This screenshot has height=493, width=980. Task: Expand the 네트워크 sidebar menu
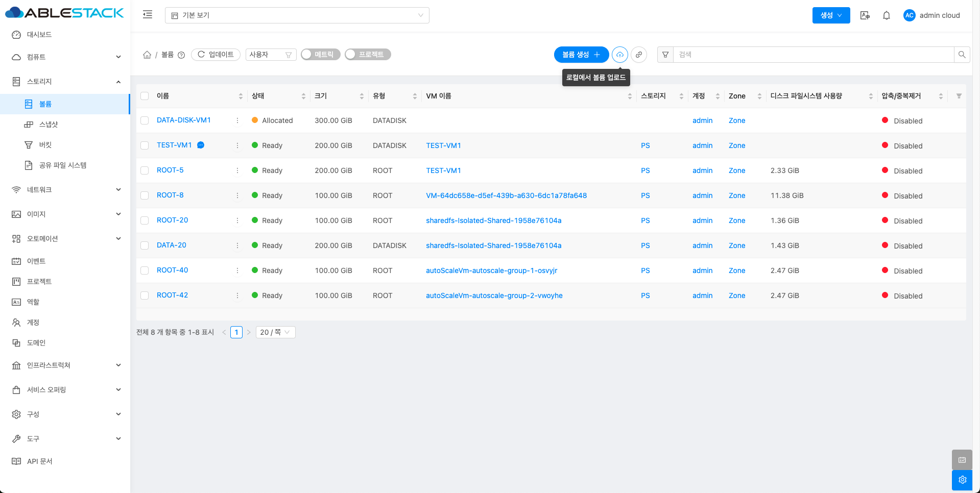pyautogui.click(x=65, y=190)
